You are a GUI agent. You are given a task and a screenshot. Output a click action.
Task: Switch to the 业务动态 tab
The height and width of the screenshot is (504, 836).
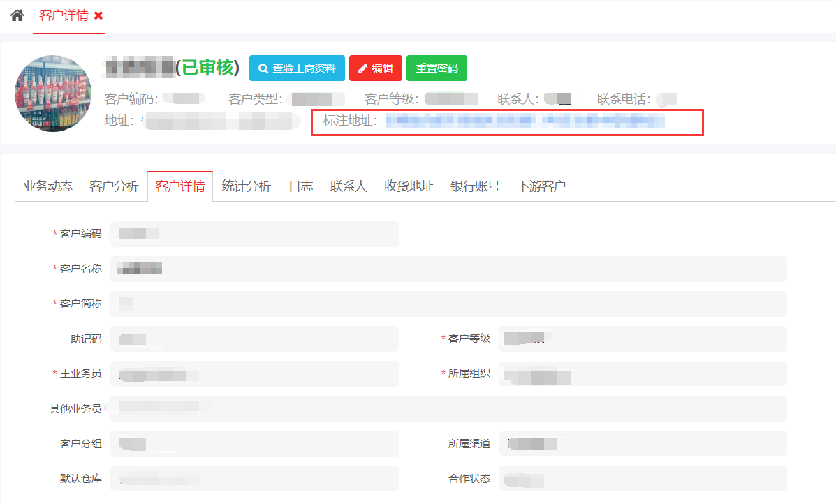pos(47,186)
